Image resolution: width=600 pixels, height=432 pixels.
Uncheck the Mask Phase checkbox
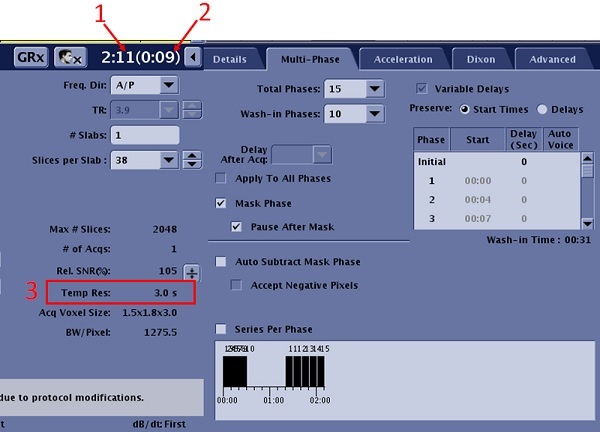click(x=222, y=203)
